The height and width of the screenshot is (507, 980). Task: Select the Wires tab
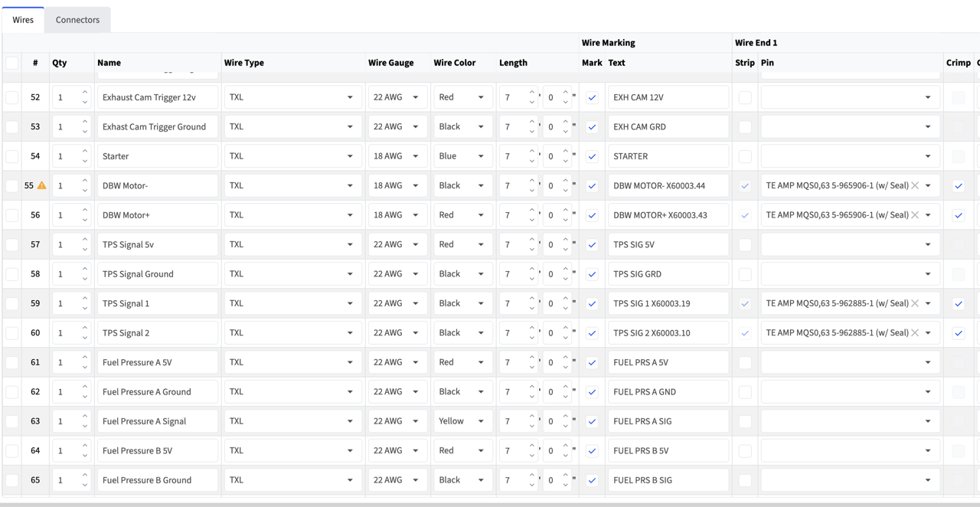pos(23,20)
